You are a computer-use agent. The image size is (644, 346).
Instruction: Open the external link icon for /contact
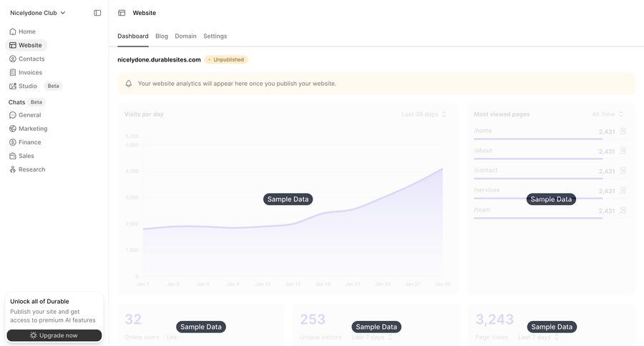[623, 171]
